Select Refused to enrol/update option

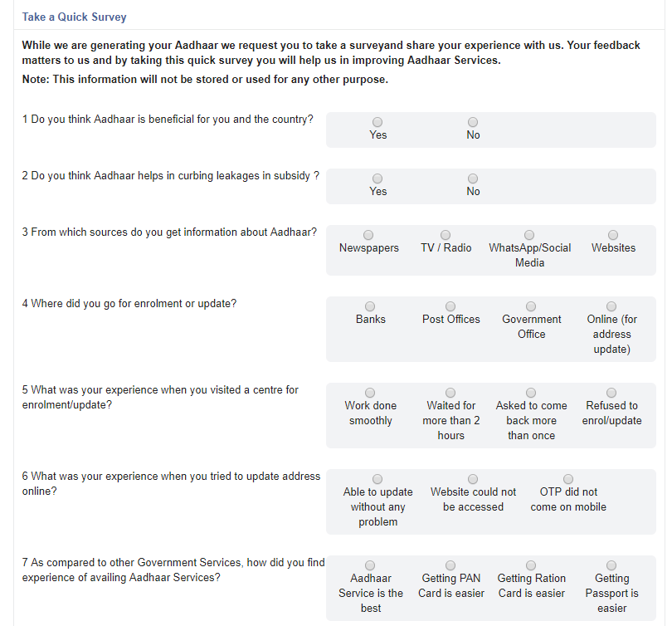[611, 393]
